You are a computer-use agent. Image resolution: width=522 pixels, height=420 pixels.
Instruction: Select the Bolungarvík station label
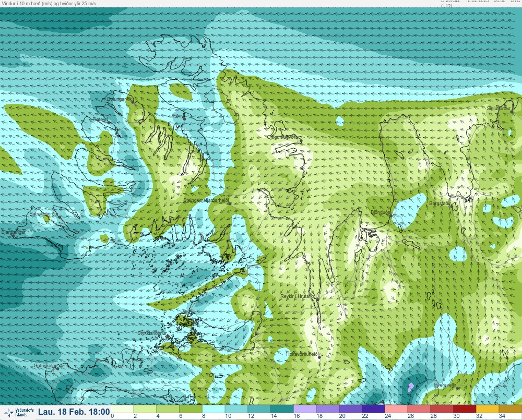pyautogui.click(x=120, y=99)
